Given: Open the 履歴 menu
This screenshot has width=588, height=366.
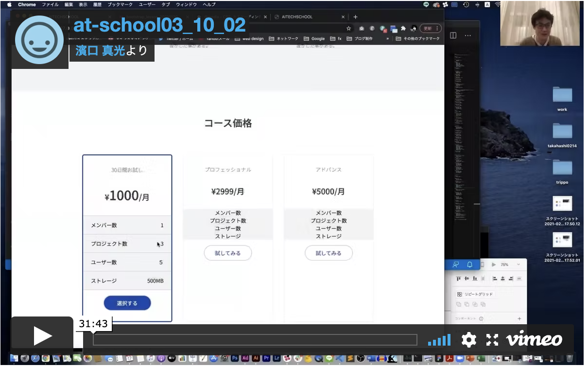Looking at the screenshot, I should coord(98,4).
